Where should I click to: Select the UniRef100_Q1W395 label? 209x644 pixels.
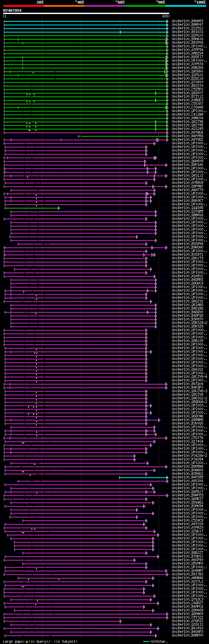(187, 208)
